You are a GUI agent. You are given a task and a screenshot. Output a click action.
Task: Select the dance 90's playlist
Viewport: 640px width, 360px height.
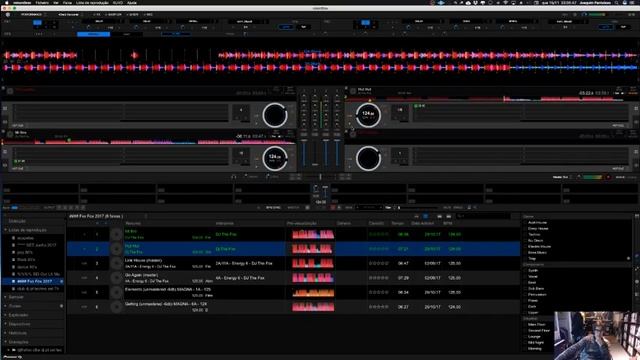click(27, 267)
